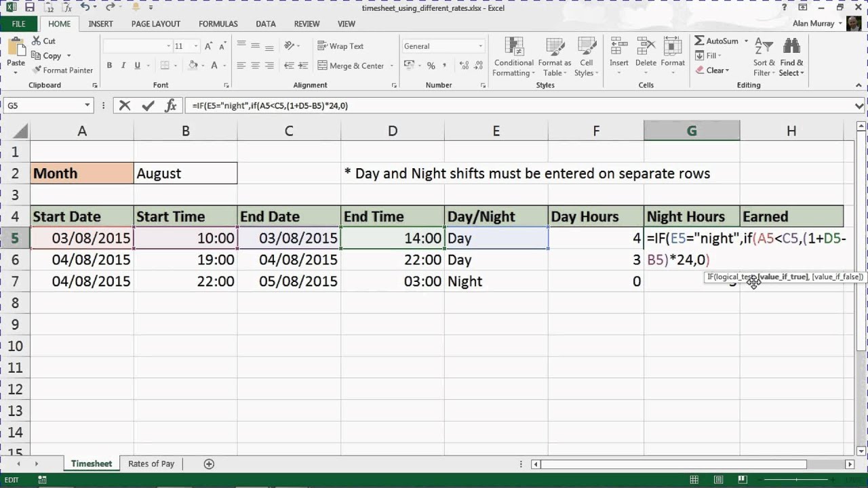Image resolution: width=868 pixels, height=488 pixels.
Task: Toggle bold formatting
Action: (108, 65)
